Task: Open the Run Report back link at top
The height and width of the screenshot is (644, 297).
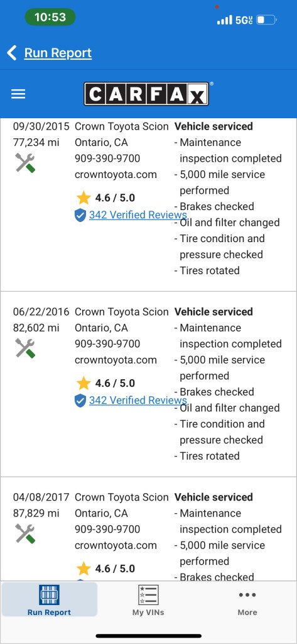Action: [58, 53]
